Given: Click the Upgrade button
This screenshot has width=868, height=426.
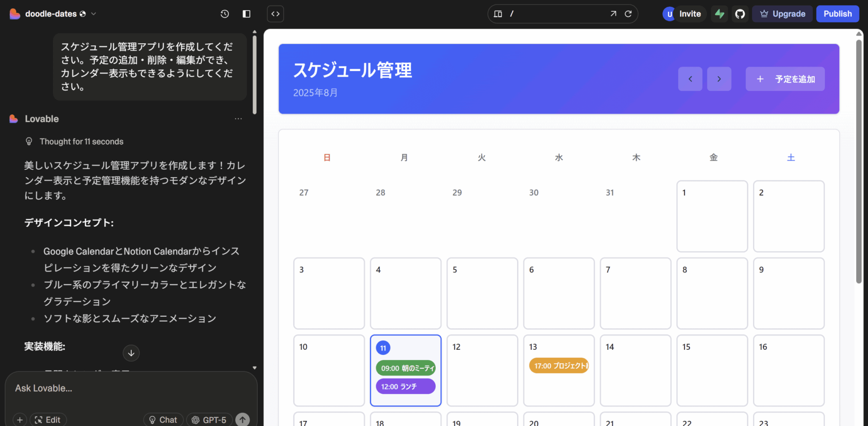Looking at the screenshot, I should coord(782,14).
